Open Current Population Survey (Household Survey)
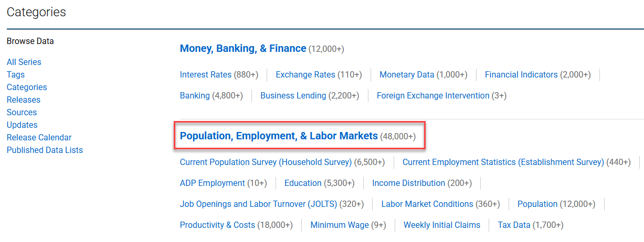 (x=266, y=162)
